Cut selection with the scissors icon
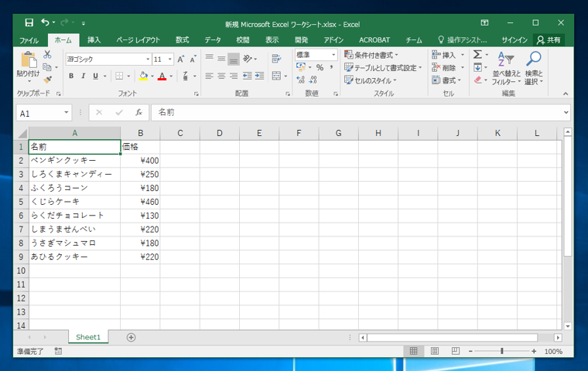 (47, 55)
